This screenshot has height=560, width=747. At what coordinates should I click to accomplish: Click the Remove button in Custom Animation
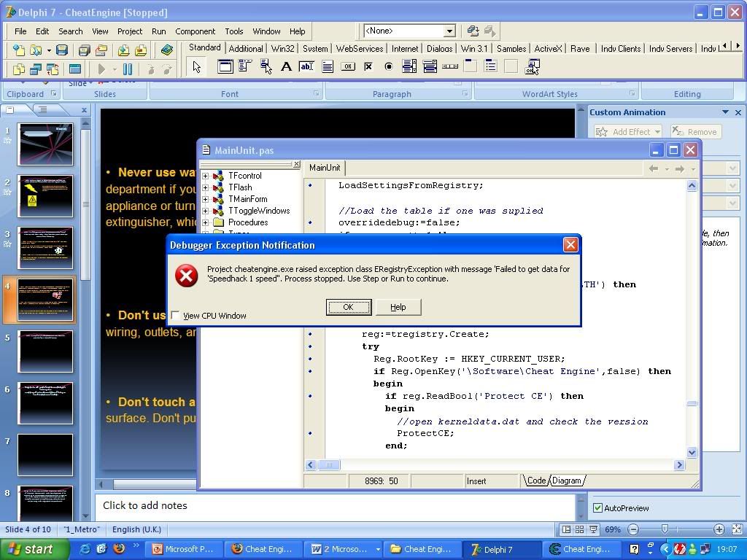pos(696,132)
